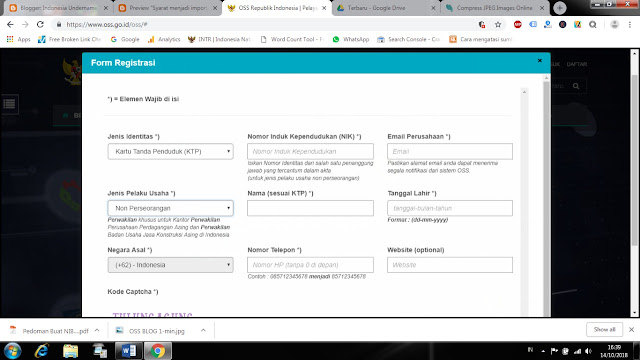The height and width of the screenshot is (360, 640).
Task: Focus Nomor Induk Kependudukan field
Action: pos(310,151)
